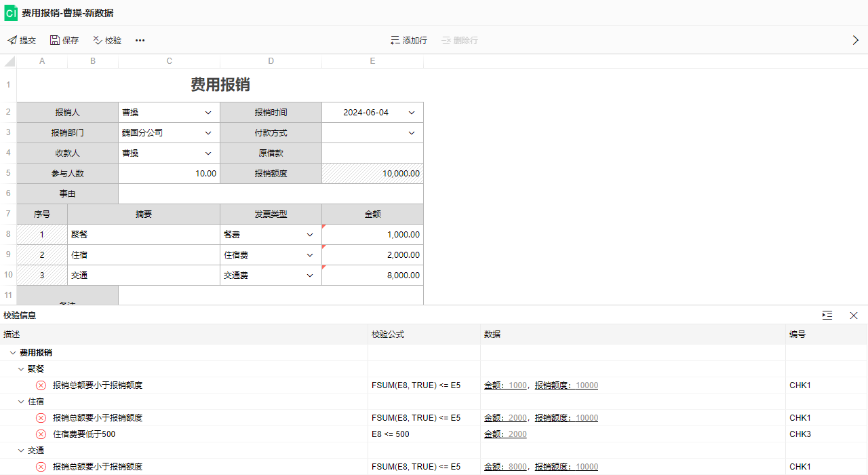Open the three-dot more options menu
This screenshot has width=868, height=475.
140,41
